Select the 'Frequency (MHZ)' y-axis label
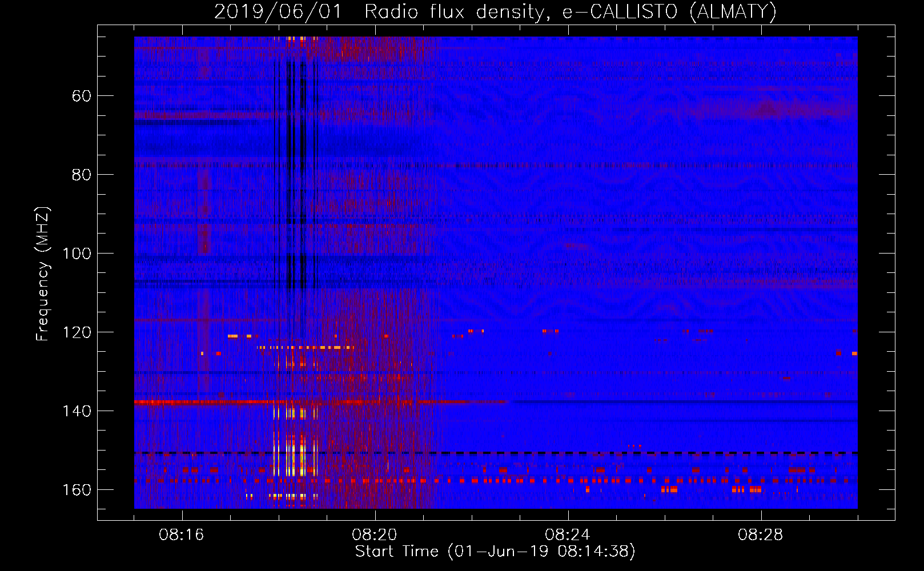Screen dimensions: 924x571 43,274
